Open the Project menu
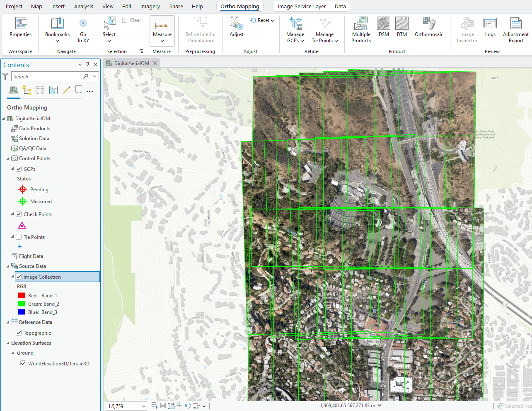Image resolution: width=532 pixels, height=411 pixels. click(x=14, y=6)
